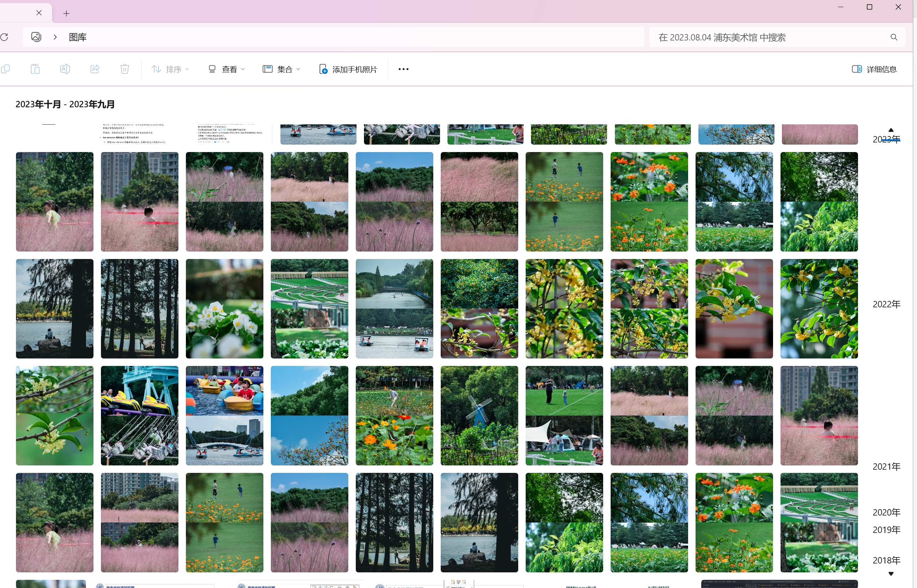The image size is (917, 588).
Task: Expand the 排序 sort dropdown
Action: click(170, 69)
